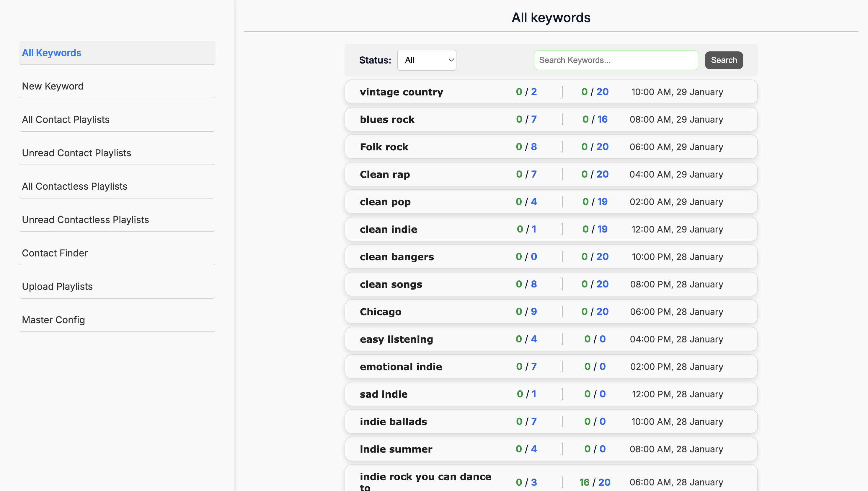Open Master Config in sidebar

click(117, 320)
